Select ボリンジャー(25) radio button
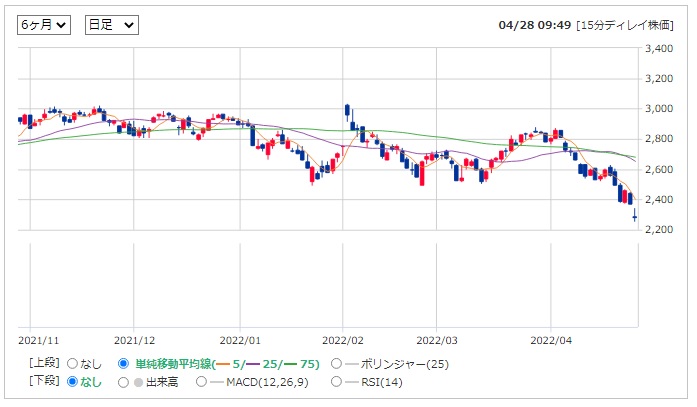The height and width of the screenshot is (407, 697). [x=336, y=364]
